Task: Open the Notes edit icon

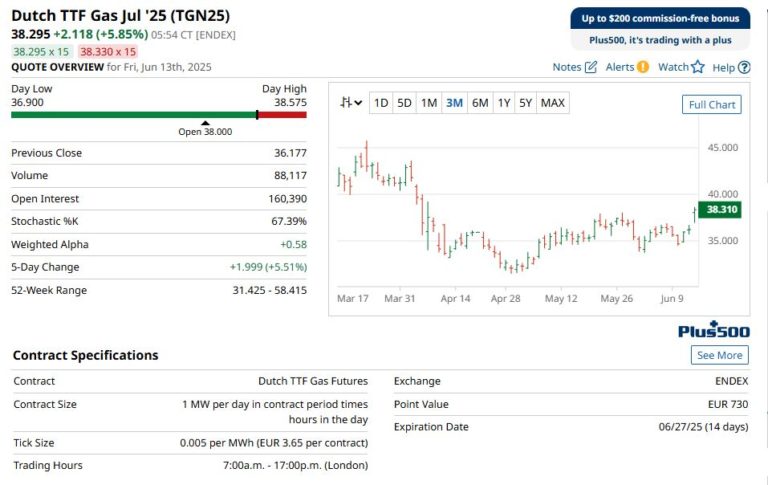Action: pyautogui.click(x=591, y=67)
